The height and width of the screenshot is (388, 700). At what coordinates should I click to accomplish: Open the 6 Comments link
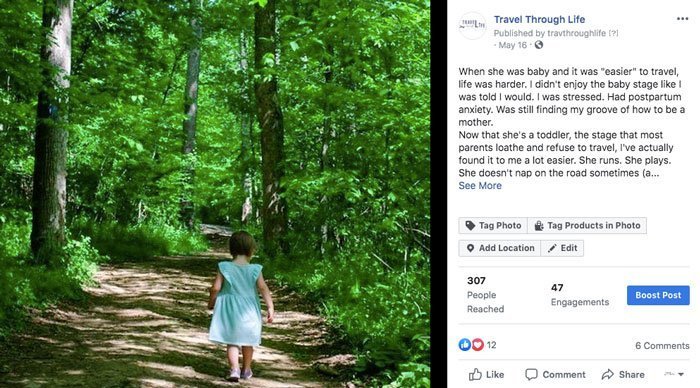662,346
